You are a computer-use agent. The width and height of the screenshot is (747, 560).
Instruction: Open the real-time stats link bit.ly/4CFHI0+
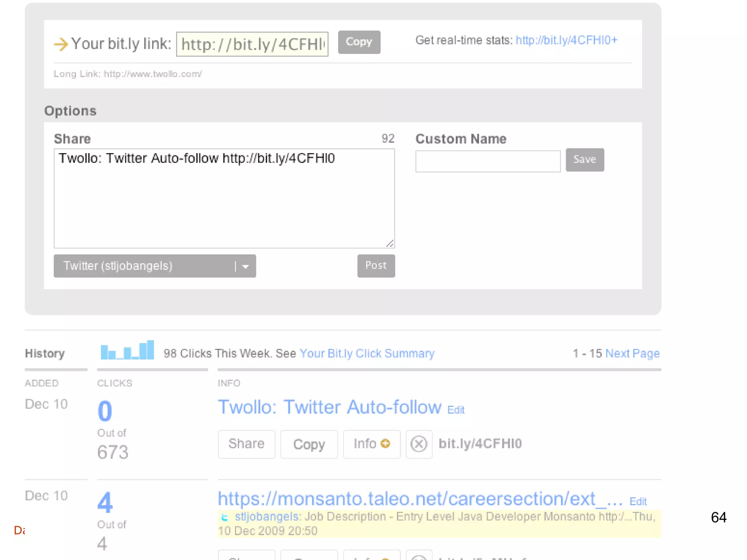pyautogui.click(x=566, y=40)
